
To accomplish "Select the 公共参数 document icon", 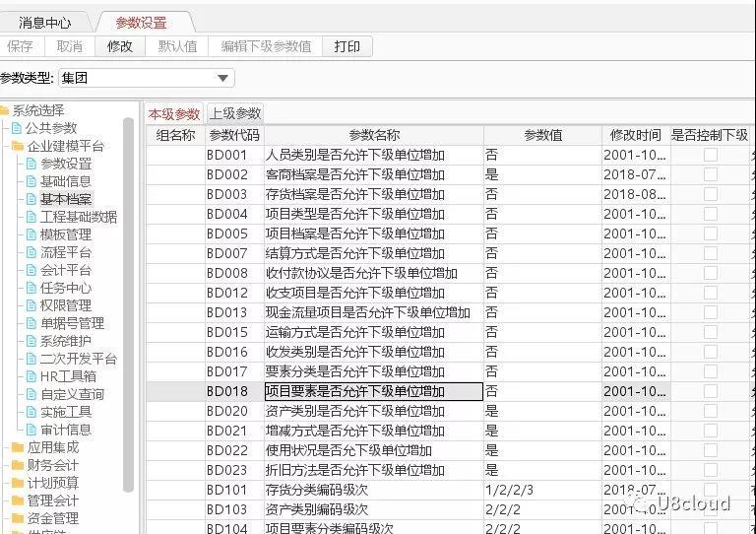I will (17, 128).
